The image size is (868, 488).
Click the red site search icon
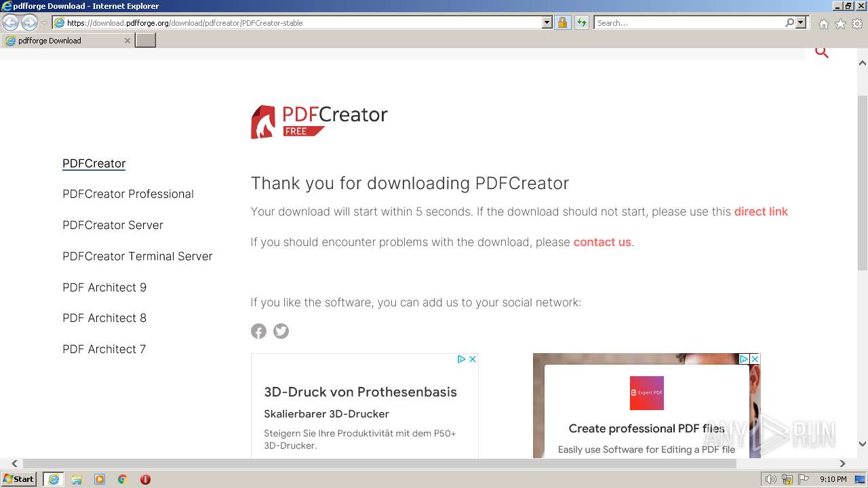(x=822, y=52)
